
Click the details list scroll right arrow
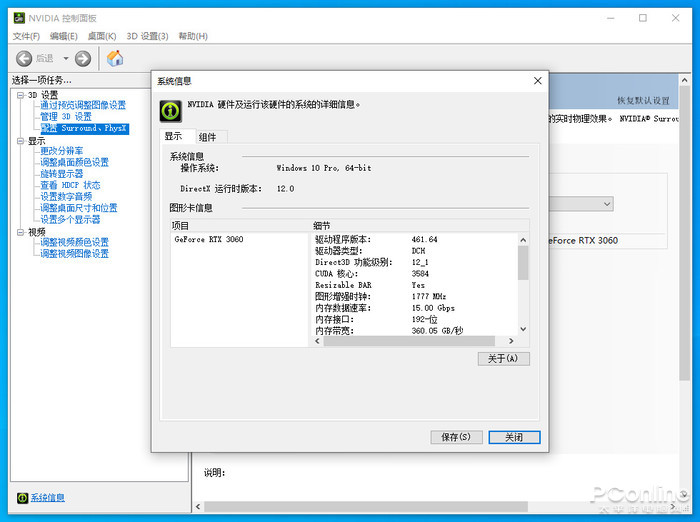tap(511, 341)
